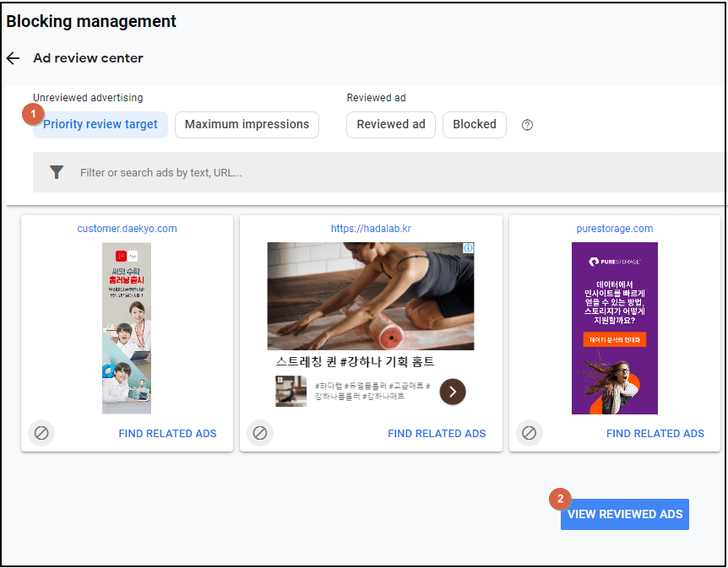Viewport: 728px width, 568px height.
Task: Show the Reviewed ad list
Action: (391, 124)
